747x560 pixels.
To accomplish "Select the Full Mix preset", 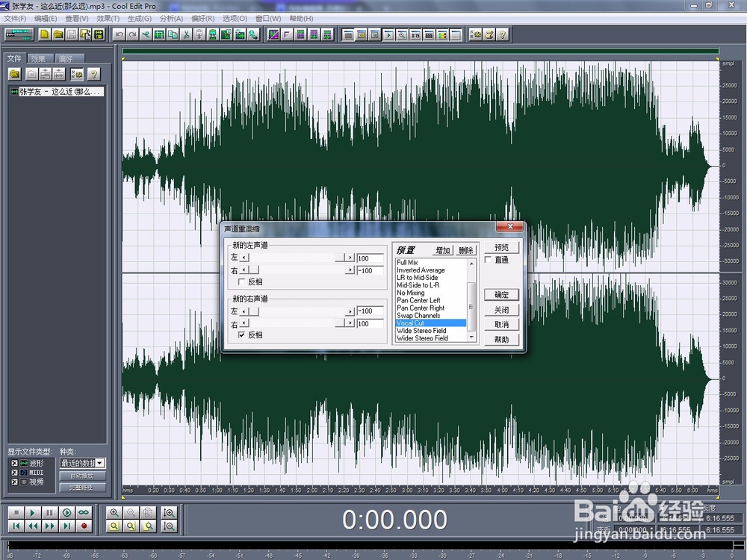I will [407, 262].
